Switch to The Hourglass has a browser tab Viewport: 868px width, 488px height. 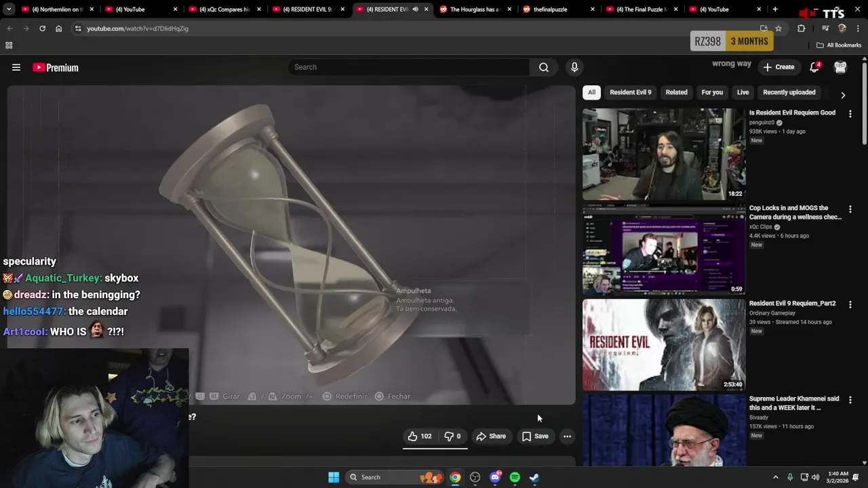pyautogui.click(x=476, y=9)
